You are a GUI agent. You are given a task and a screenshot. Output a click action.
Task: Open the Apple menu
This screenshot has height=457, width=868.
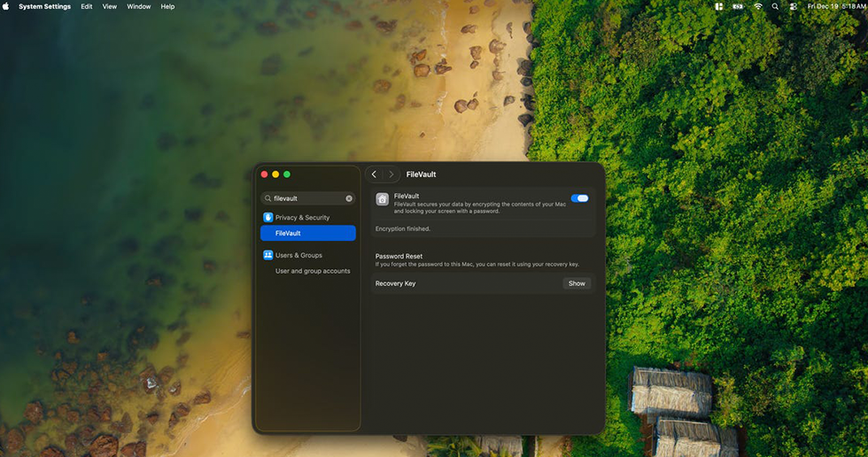(x=7, y=6)
